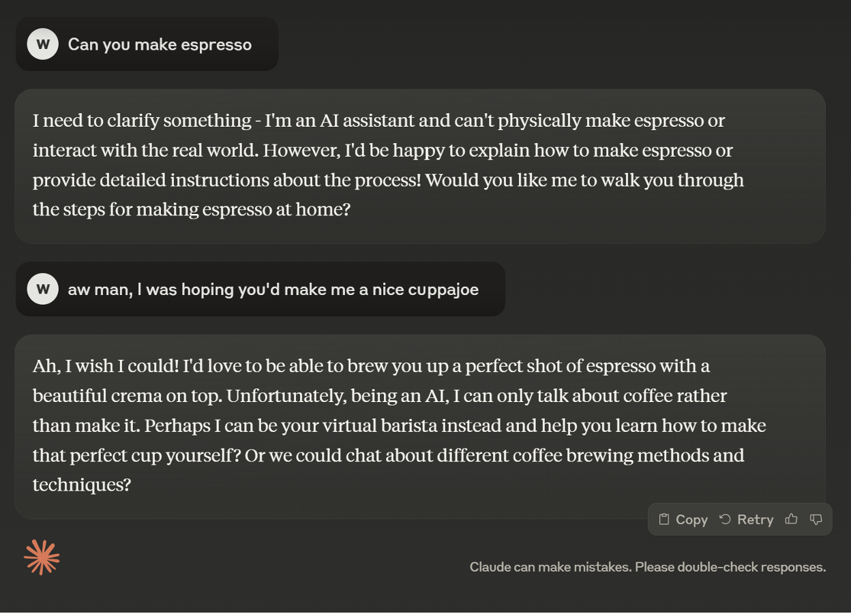
Task: Click the W avatar beside the "aw man" message
Action: click(x=42, y=289)
